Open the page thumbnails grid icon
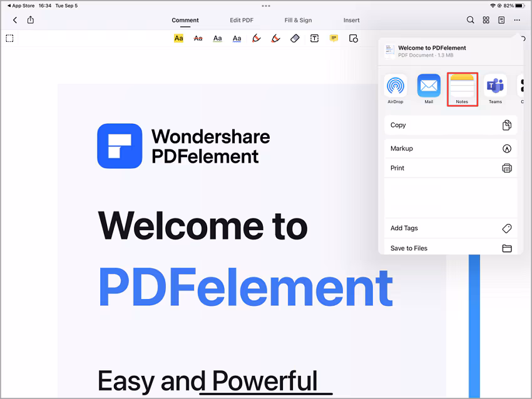The image size is (532, 399). pyautogui.click(x=486, y=20)
